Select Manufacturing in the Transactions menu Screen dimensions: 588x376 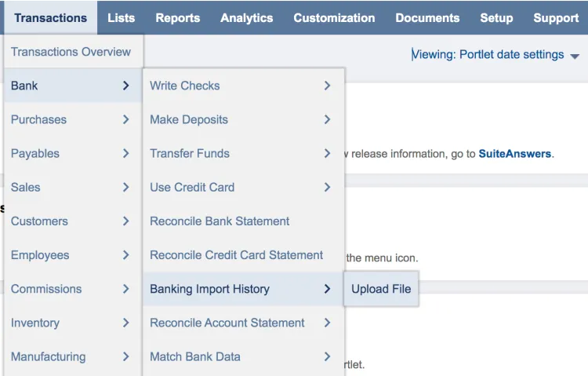(73, 356)
